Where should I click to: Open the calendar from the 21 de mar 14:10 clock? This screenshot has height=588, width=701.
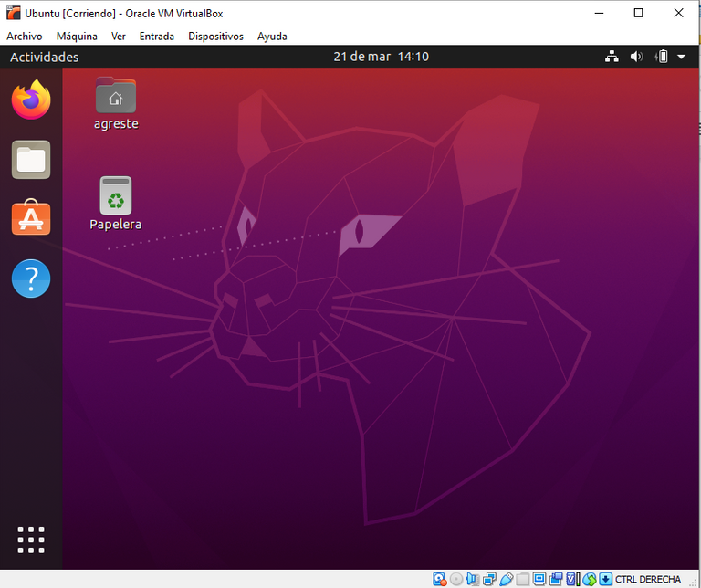[381, 57]
